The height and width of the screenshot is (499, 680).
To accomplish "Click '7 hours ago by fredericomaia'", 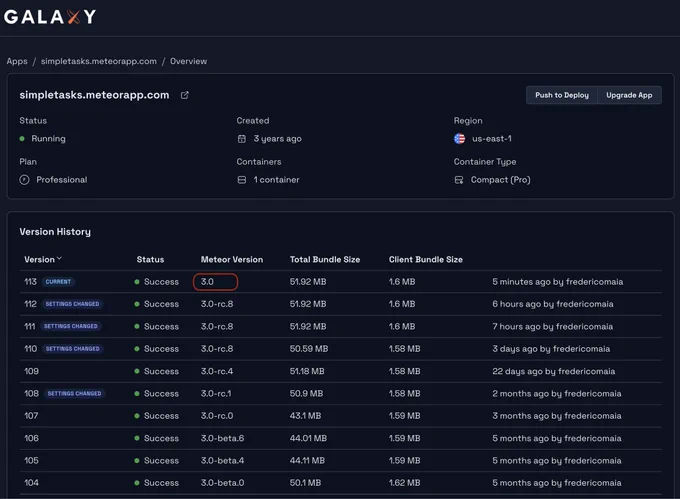I will point(552,326).
